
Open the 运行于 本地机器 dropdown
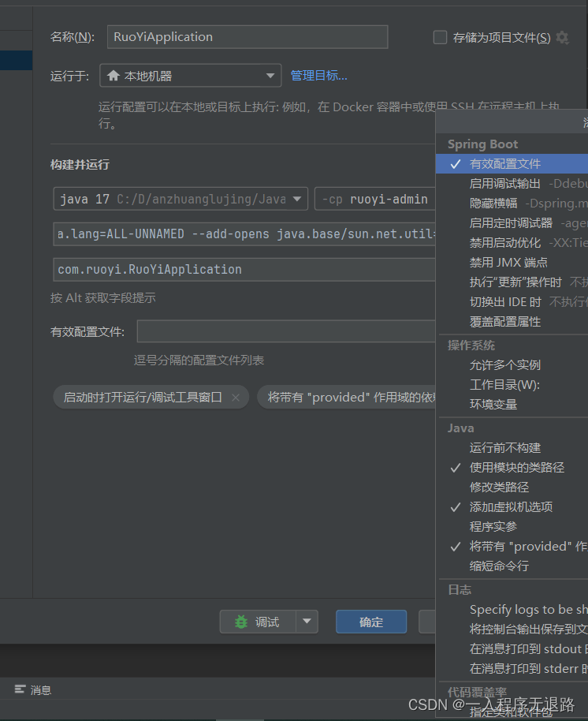coord(190,76)
